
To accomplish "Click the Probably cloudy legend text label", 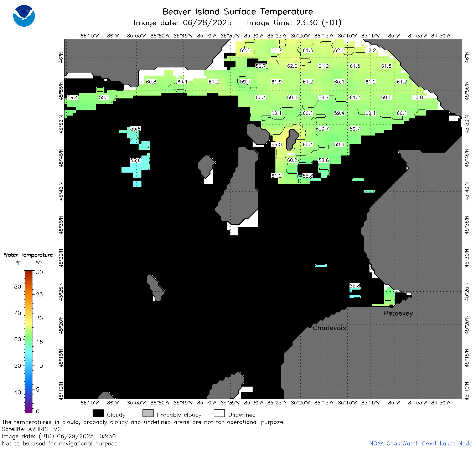I will [179, 415].
